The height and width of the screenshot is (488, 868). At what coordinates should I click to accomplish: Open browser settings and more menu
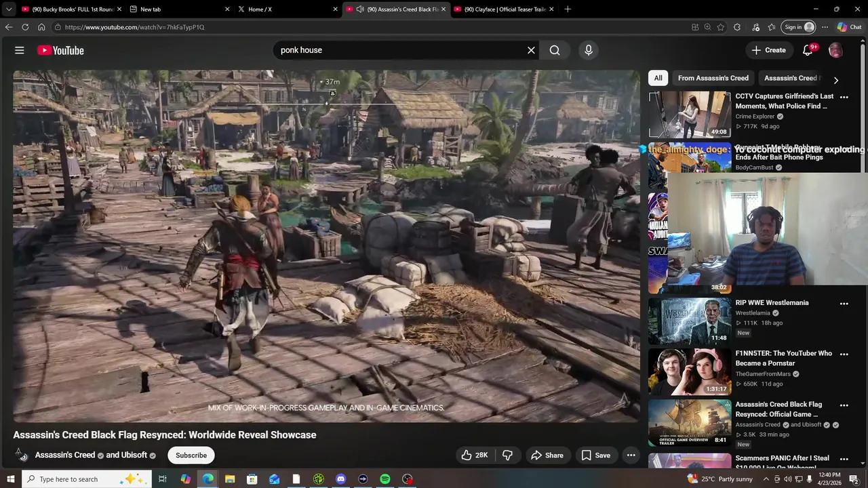825,27
